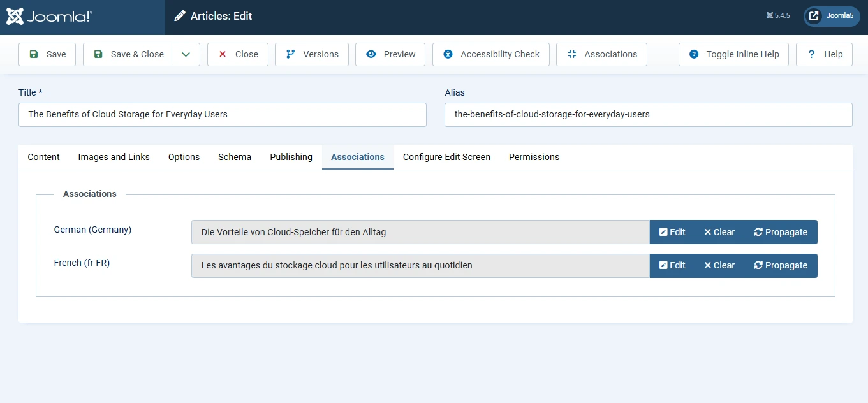
Task: Open the Associations toolbar button
Action: click(x=601, y=54)
